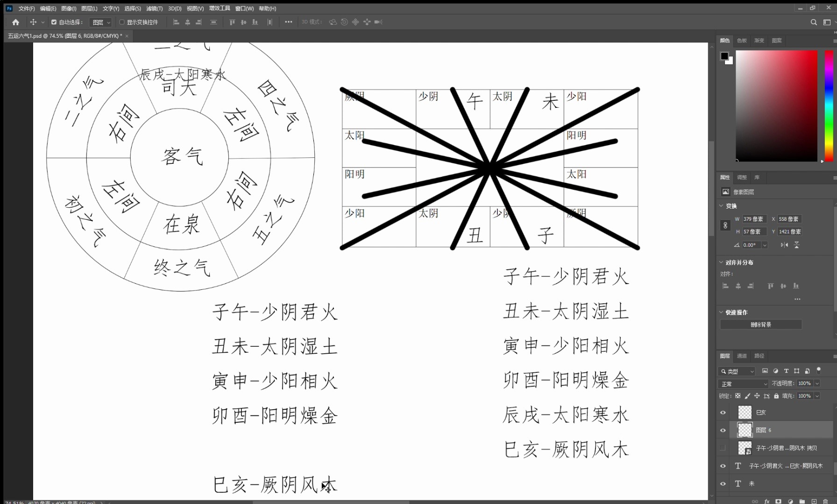Image resolution: width=837 pixels, height=504 pixels.
Task: Filter layers by adjustment layers icon
Action: pyautogui.click(x=776, y=371)
